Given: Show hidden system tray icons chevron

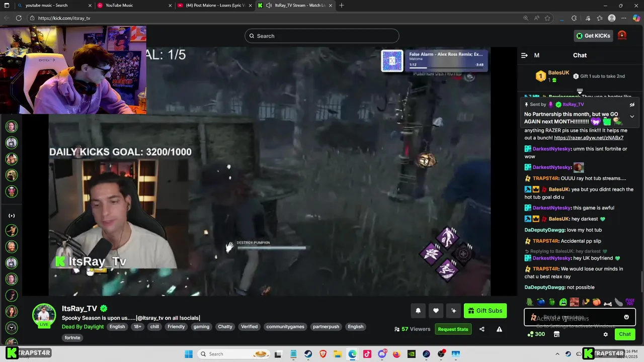Looking at the screenshot, I should coord(557,354).
